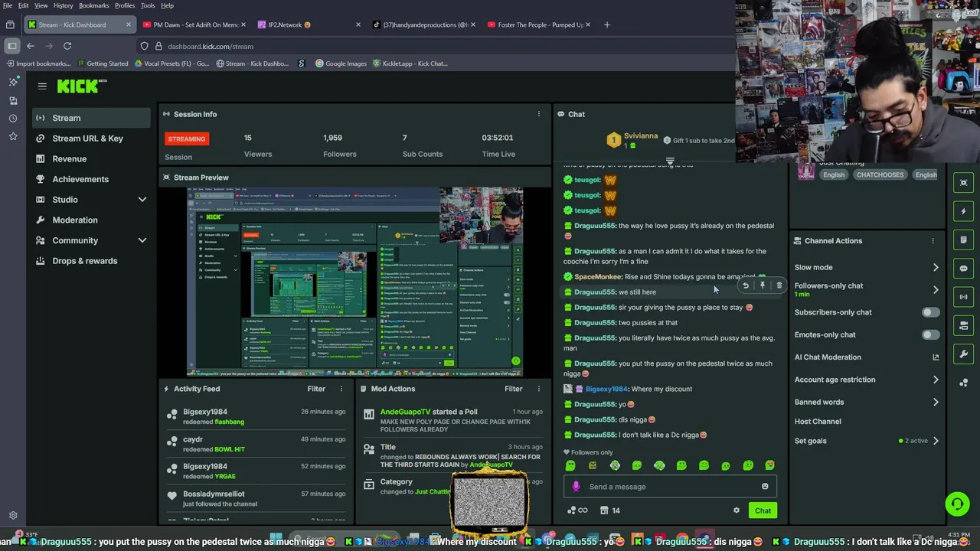The height and width of the screenshot is (551, 980).
Task: Enable Subscribers-only chat toggle
Action: click(930, 312)
